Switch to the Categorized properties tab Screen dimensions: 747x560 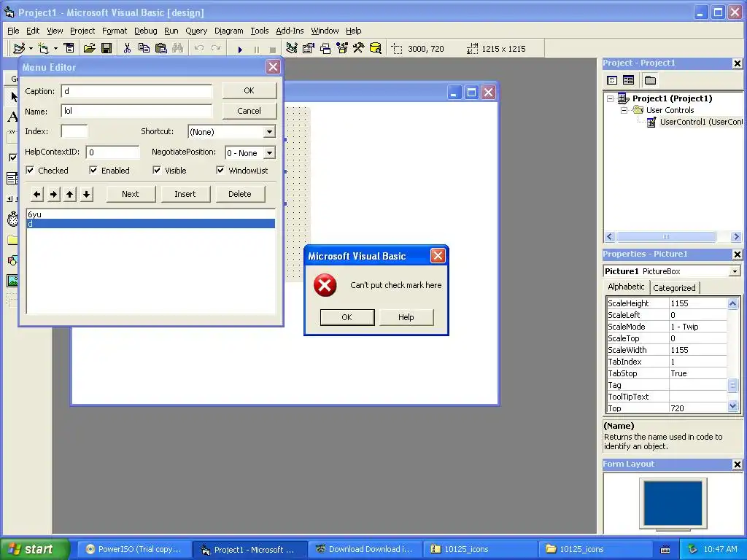tap(674, 287)
